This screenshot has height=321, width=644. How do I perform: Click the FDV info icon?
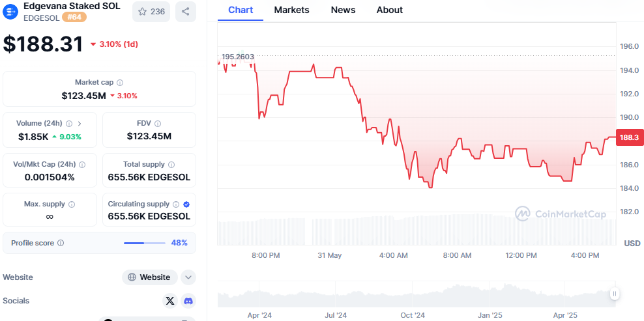tap(158, 123)
